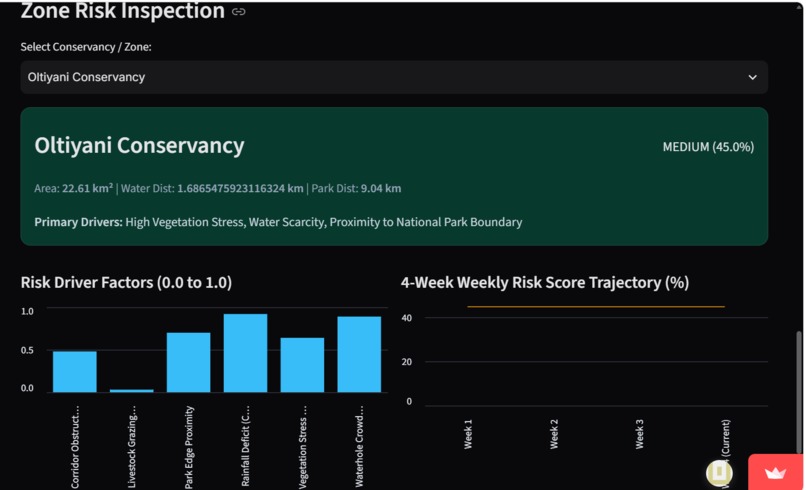Click the Park Edge Proximity bar

(x=188, y=362)
